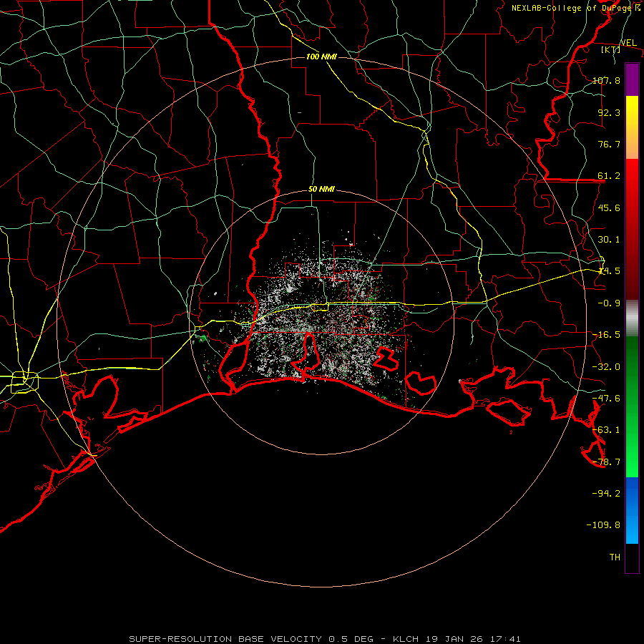The image size is (644, 644).
Task: Click the 45.6 velocity scale value
Action: [609, 208]
